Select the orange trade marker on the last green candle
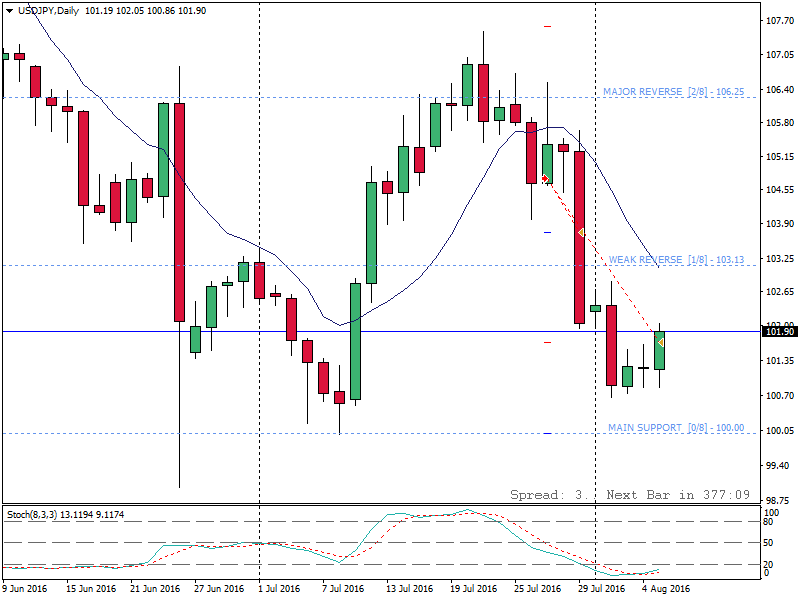Image resolution: width=800 pixels, height=600 pixels. (x=661, y=342)
